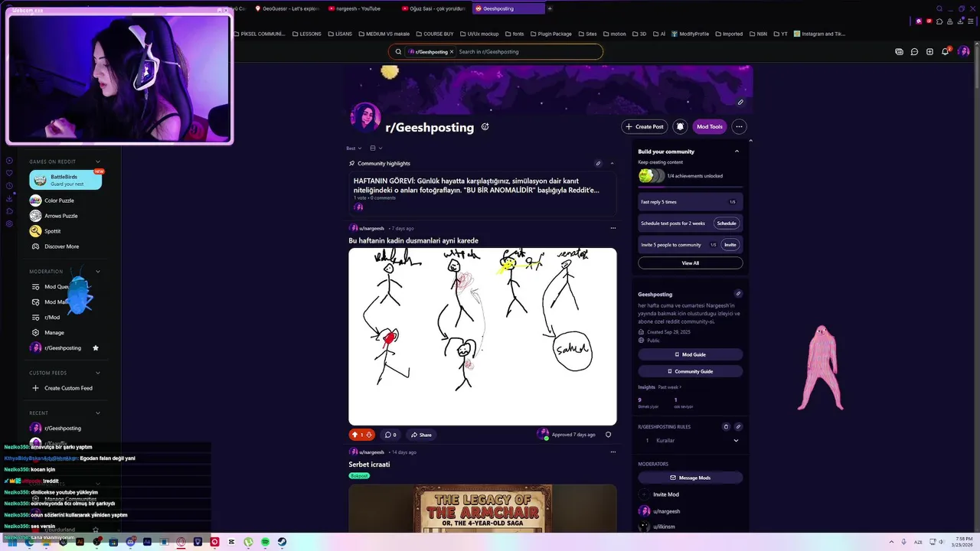Click the View All achievements button
This screenshot has height=551, width=980.
[690, 263]
